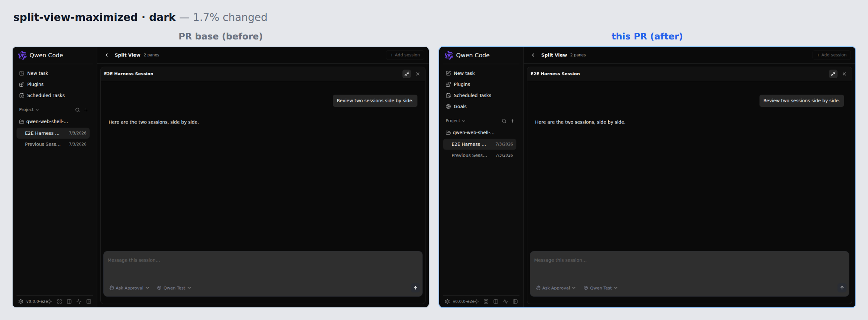The image size is (868, 320).
Task: Restore the maximized pane in the before panel
Action: pos(407,74)
